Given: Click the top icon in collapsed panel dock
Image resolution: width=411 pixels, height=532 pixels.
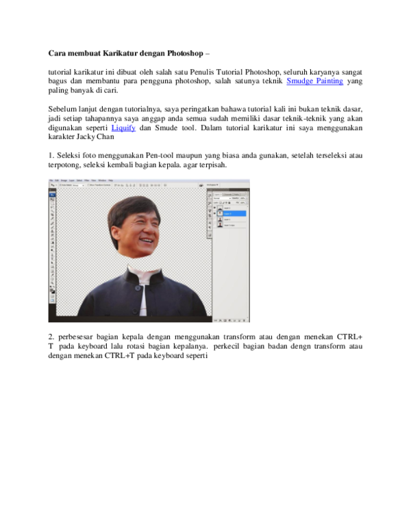Looking at the screenshot, I should 210,196.
